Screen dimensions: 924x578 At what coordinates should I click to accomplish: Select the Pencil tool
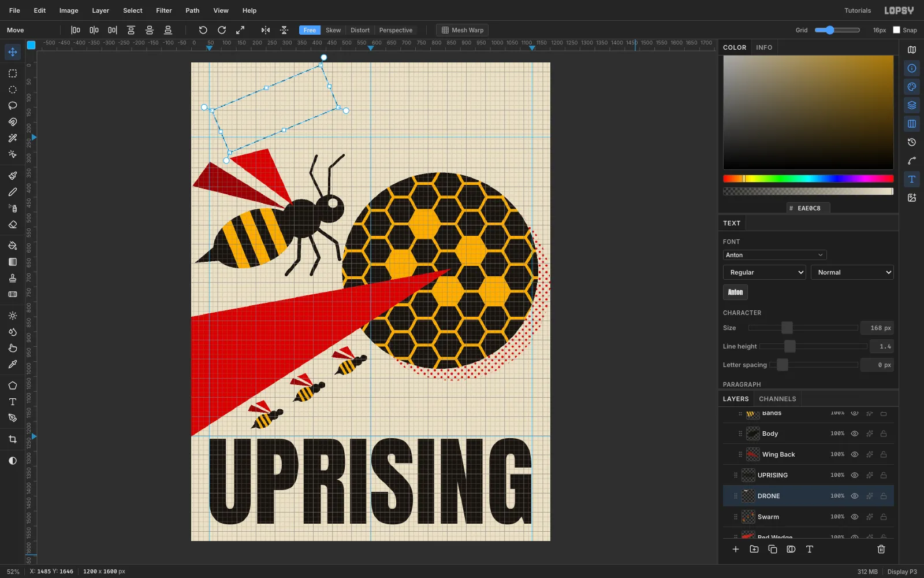click(x=13, y=192)
